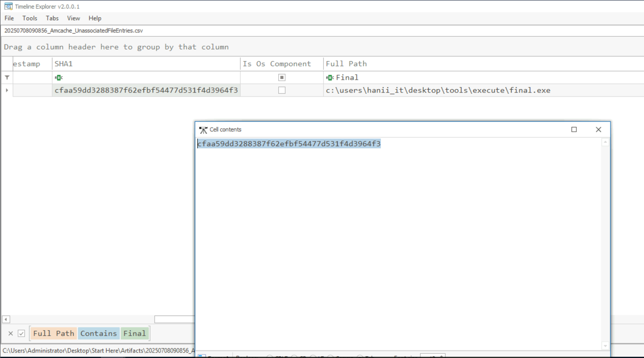Click the Timeline Explorer app icon in title bar

[x=8, y=6]
